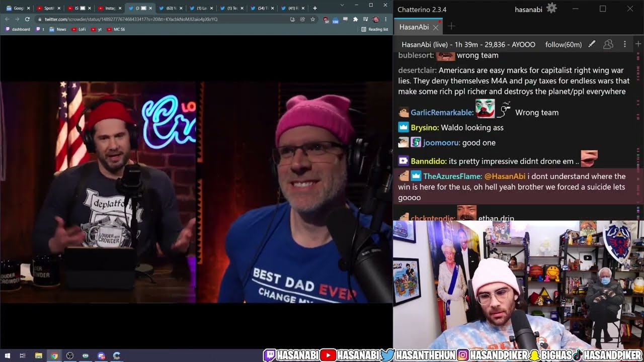Switch to the Instagram YouTube tab

110,8
